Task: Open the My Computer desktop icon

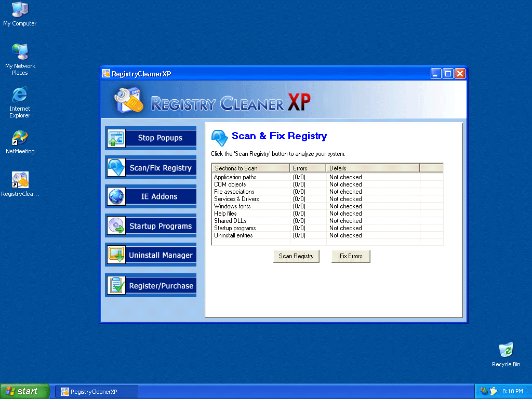Action: (20, 10)
